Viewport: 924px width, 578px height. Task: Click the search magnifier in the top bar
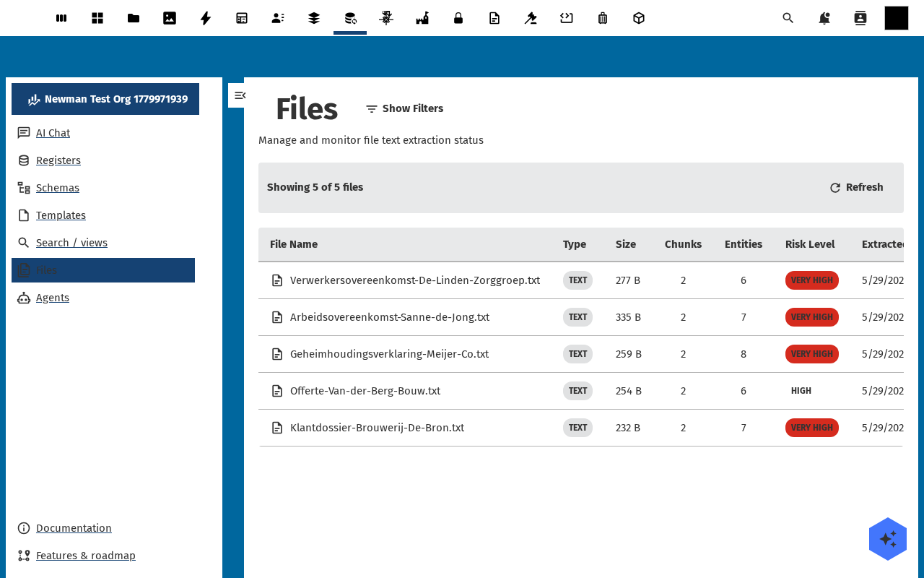pos(788,18)
